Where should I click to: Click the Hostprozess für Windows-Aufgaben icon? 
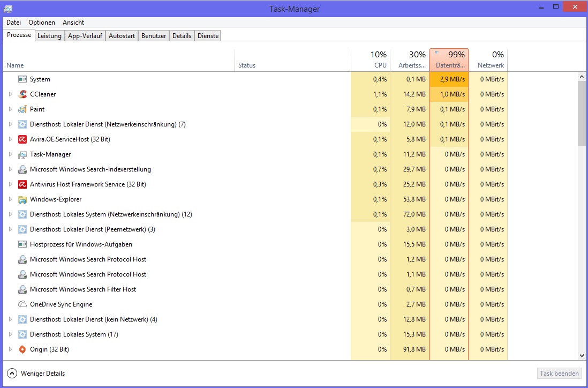pos(22,244)
